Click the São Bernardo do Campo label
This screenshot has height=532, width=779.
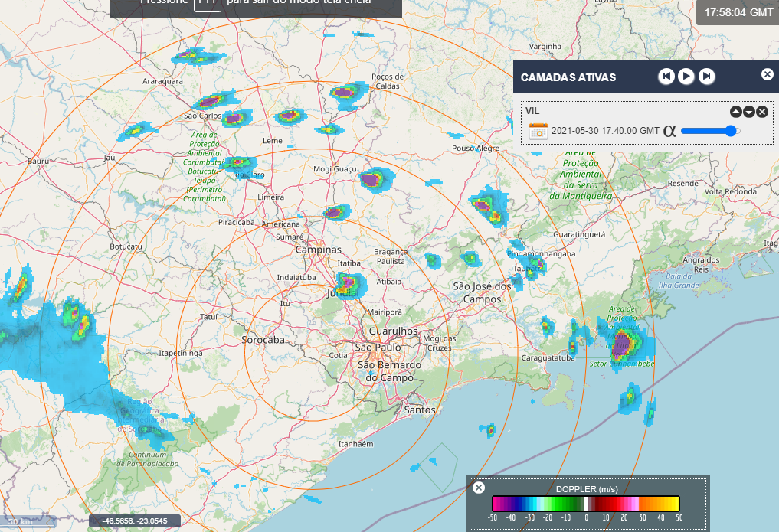click(x=389, y=371)
